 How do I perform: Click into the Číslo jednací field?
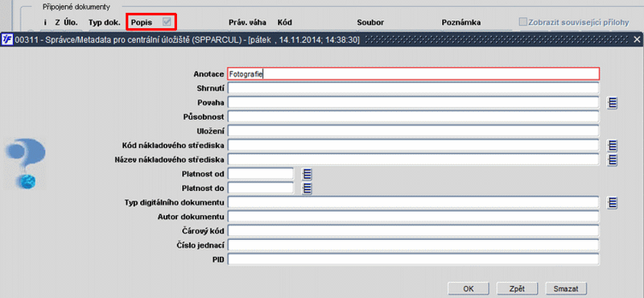[413, 246]
